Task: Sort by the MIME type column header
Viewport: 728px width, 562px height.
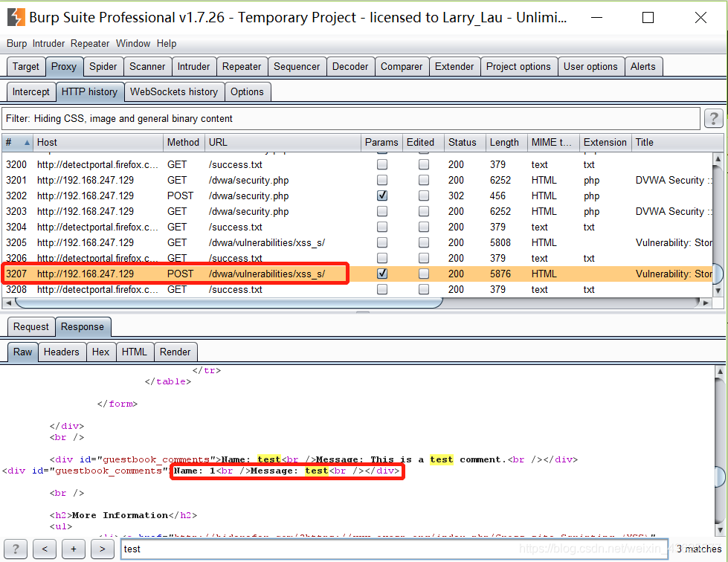Action: [x=553, y=143]
